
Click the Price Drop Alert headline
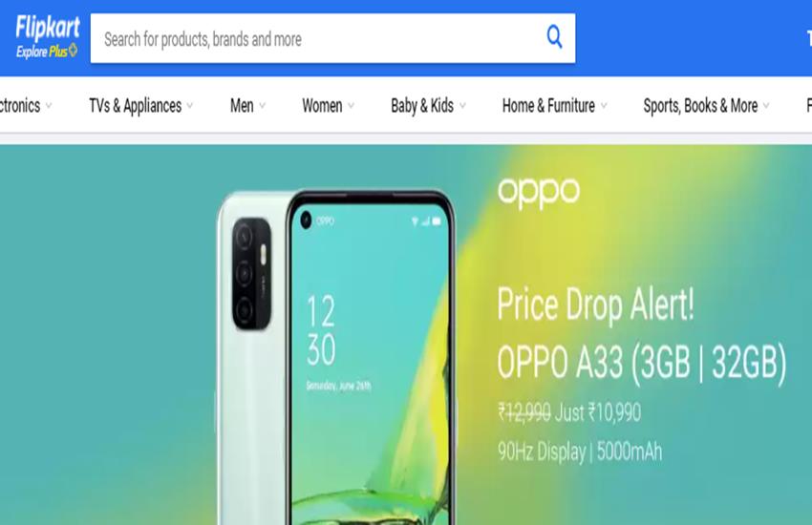coord(595,304)
